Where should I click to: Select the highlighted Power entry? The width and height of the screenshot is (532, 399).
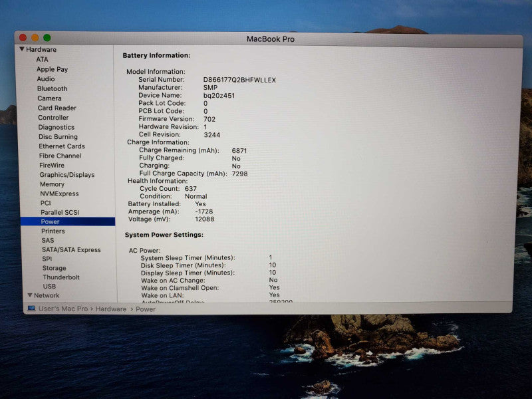pyautogui.click(x=68, y=221)
